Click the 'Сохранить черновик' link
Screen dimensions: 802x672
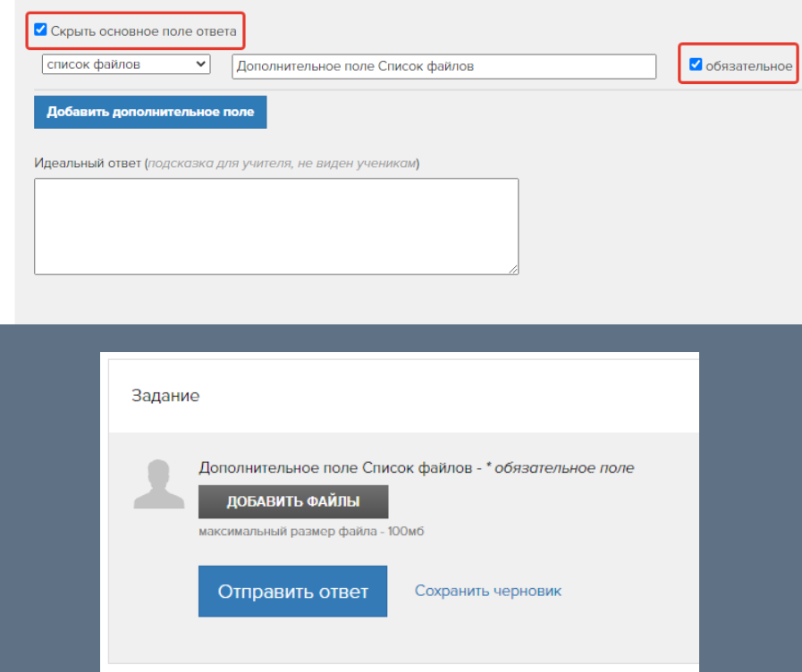pos(488,591)
